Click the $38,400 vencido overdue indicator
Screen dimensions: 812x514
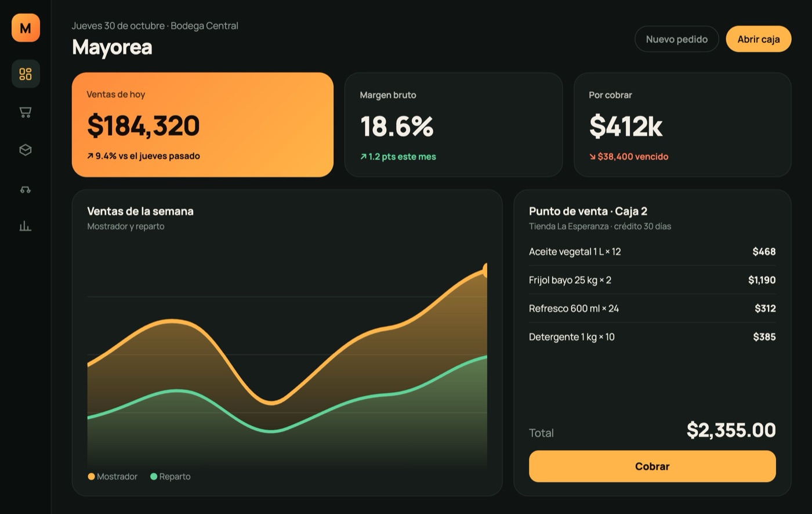click(629, 157)
